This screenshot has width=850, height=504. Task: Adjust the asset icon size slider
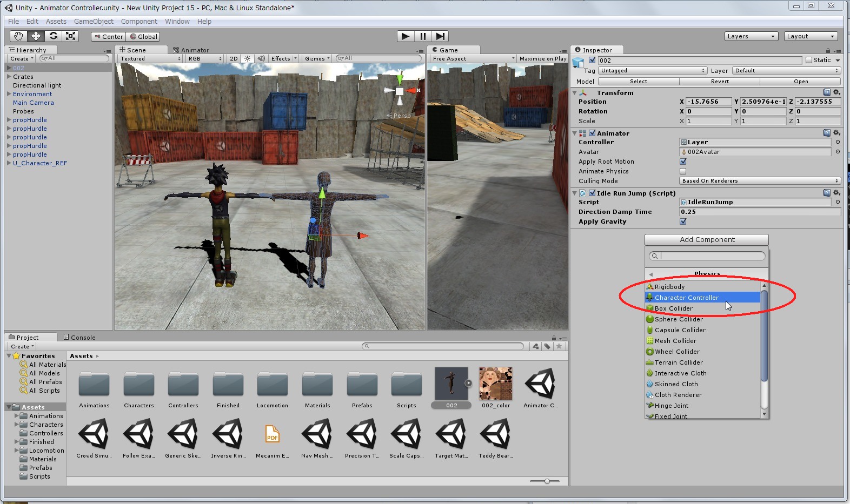coord(547,481)
